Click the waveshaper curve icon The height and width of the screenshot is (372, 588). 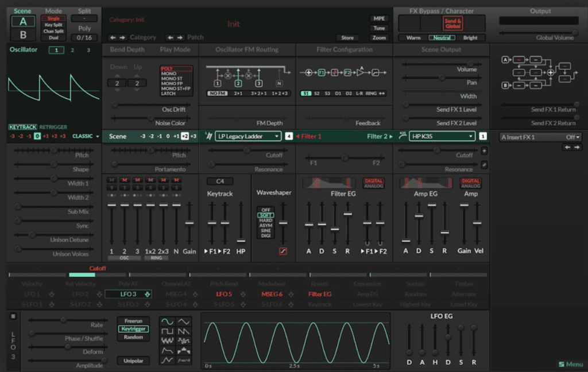point(283,251)
